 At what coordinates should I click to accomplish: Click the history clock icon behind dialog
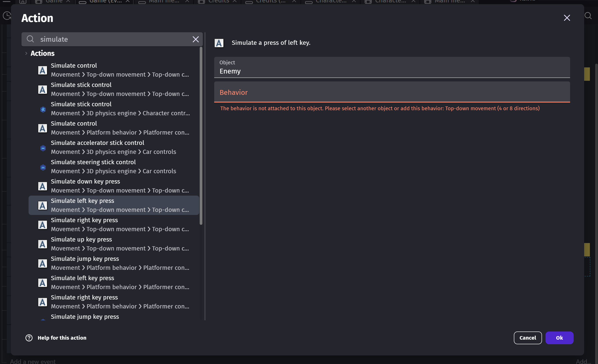coord(7,16)
